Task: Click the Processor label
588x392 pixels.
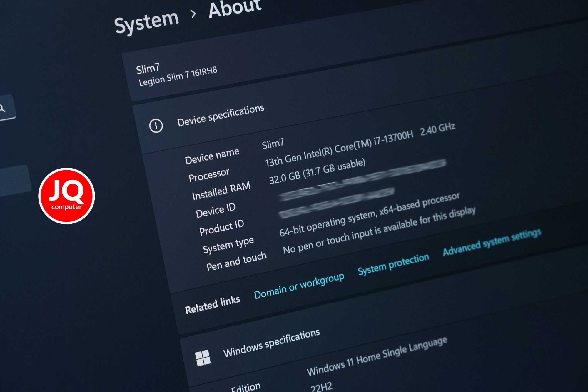Action: (x=209, y=175)
